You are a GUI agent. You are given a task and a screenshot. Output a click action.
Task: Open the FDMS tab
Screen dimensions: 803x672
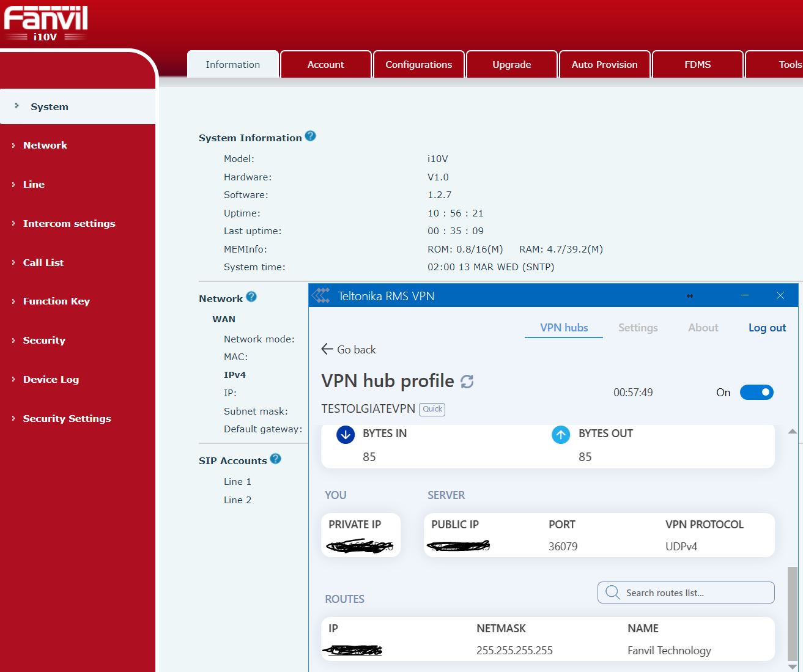(x=698, y=64)
